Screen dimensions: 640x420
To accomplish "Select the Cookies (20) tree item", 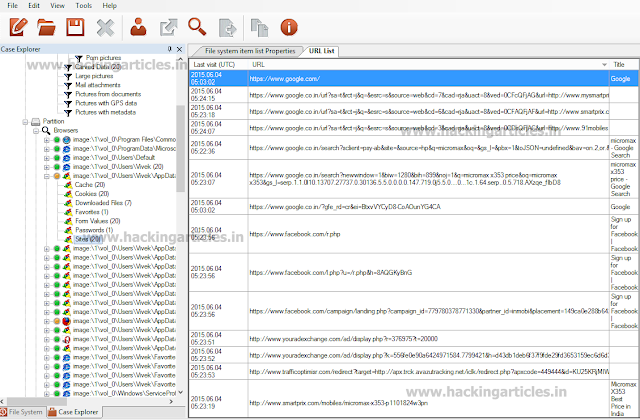I will click(92, 194).
